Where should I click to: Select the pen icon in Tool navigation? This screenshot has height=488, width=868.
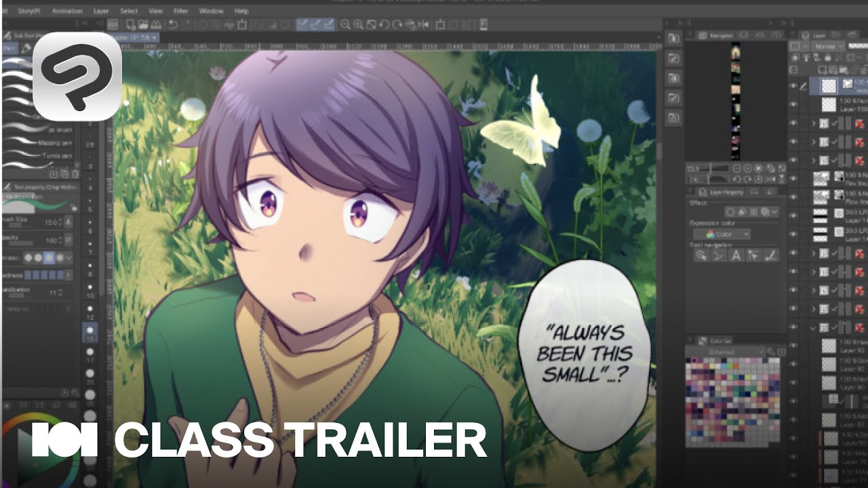tap(771, 256)
